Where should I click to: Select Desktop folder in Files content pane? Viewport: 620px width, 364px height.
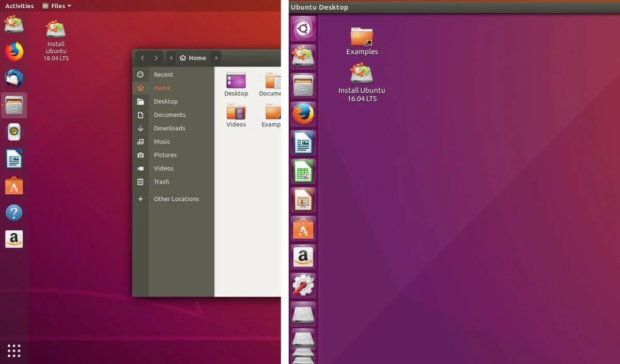236,85
